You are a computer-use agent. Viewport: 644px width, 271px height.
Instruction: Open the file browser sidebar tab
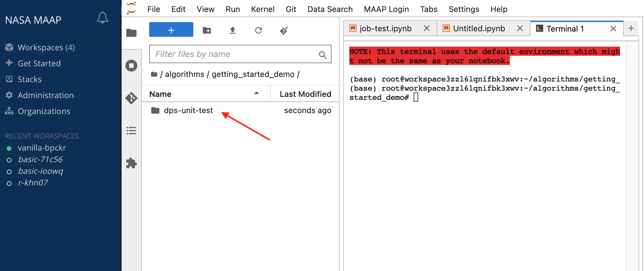(131, 32)
